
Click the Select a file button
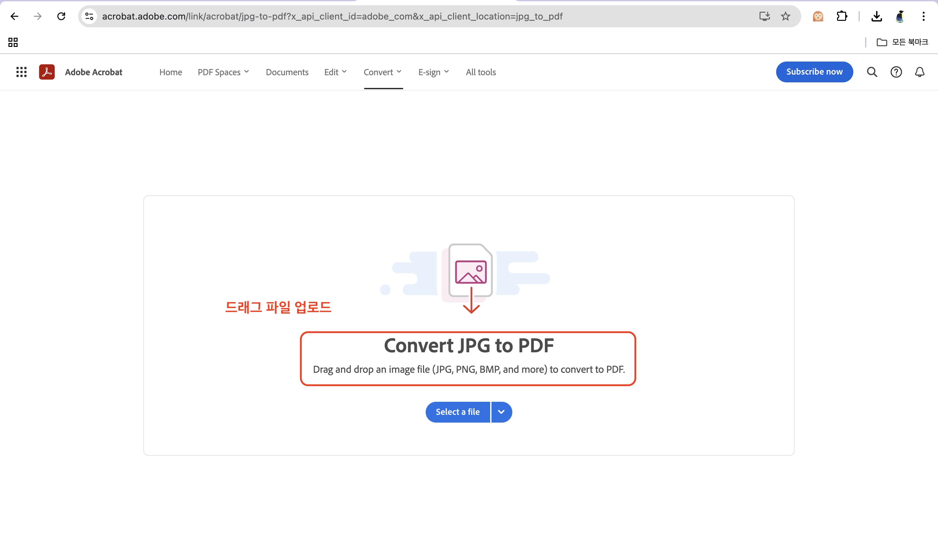click(458, 412)
